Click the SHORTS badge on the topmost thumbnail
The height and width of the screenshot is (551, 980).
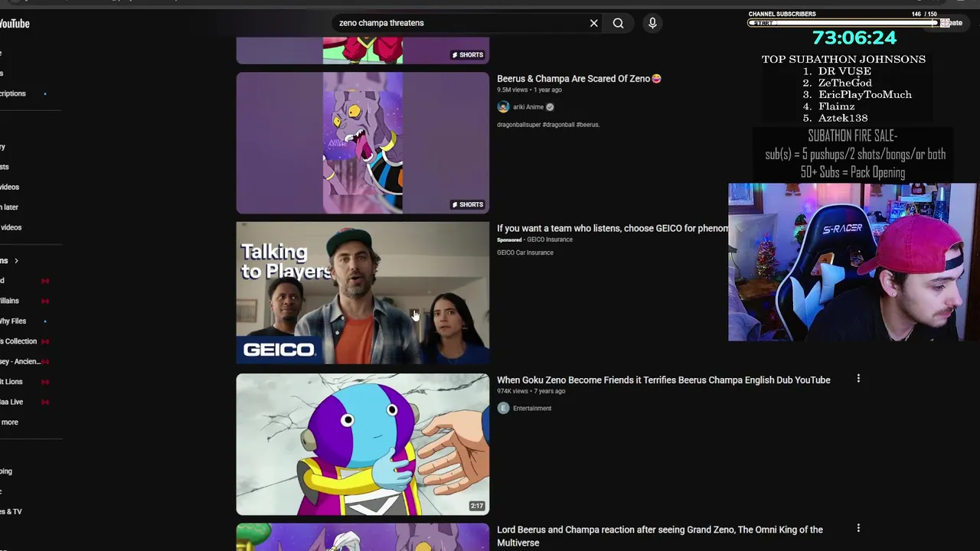[468, 55]
